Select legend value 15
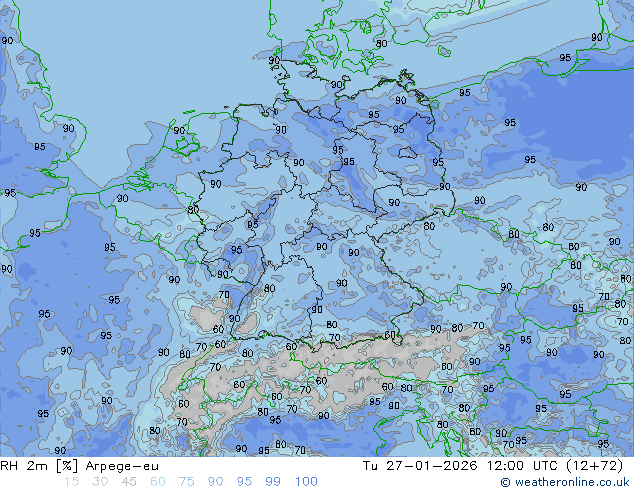The height and width of the screenshot is (490, 634). tap(71, 482)
